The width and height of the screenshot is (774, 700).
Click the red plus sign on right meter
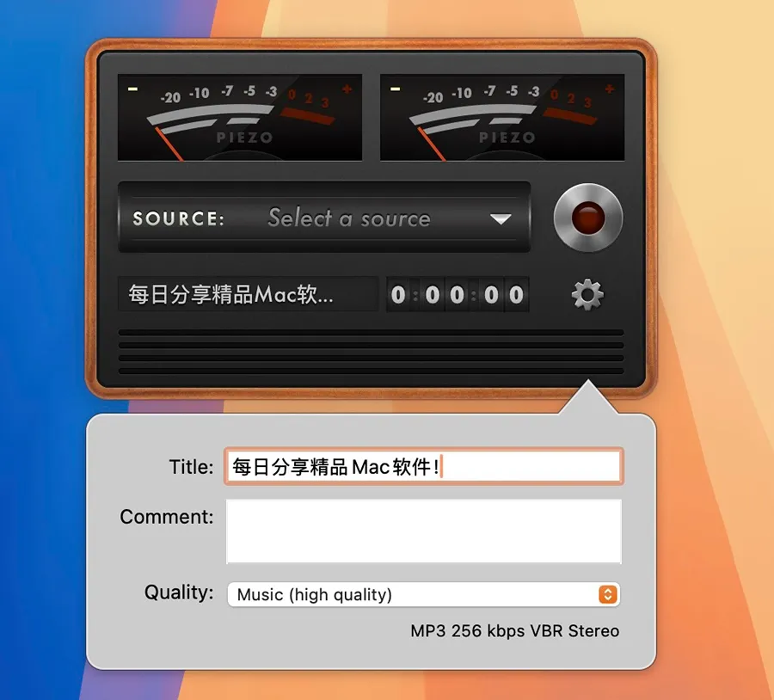click(609, 89)
